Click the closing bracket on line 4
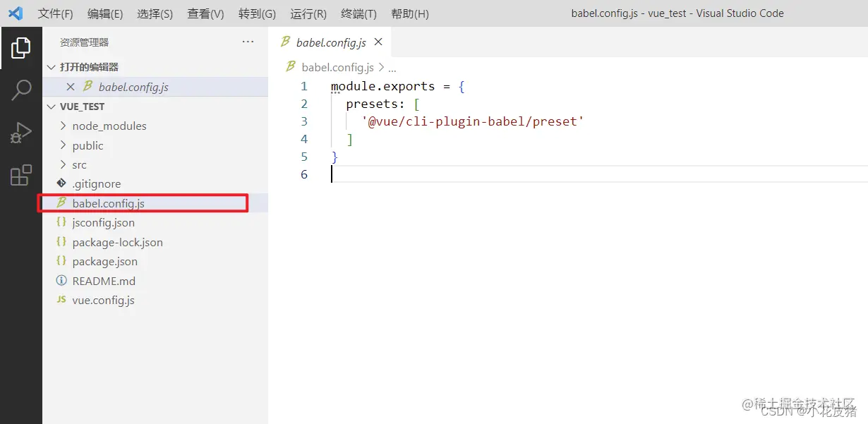The width and height of the screenshot is (868, 424). coord(349,139)
